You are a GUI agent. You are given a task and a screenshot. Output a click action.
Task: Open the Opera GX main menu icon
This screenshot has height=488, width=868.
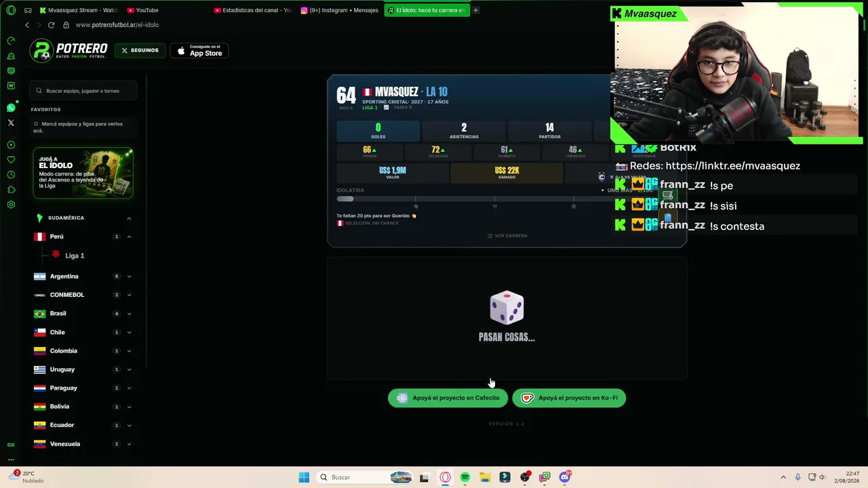tap(11, 10)
